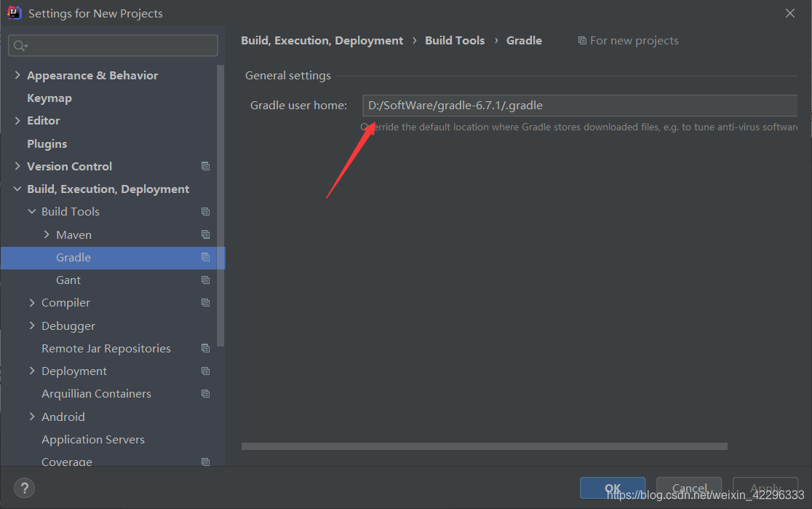Open help with question mark button
Image resolution: width=812 pixels, height=509 pixels.
[24, 488]
